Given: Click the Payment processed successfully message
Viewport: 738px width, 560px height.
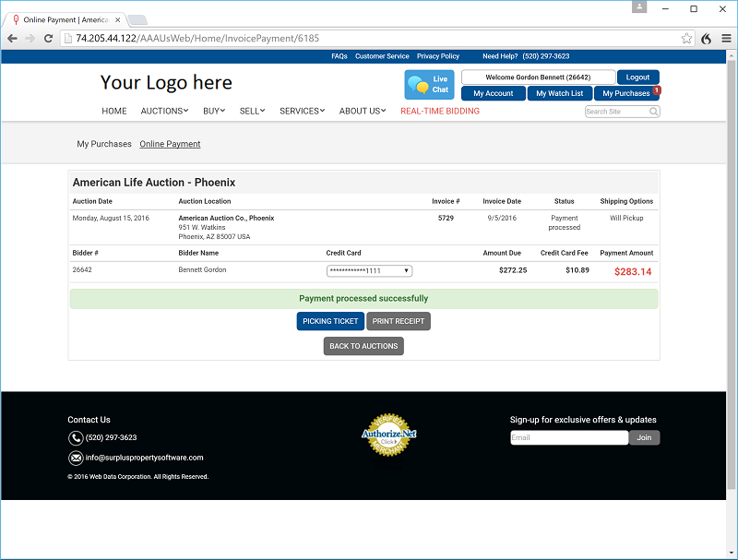Looking at the screenshot, I should click(363, 299).
